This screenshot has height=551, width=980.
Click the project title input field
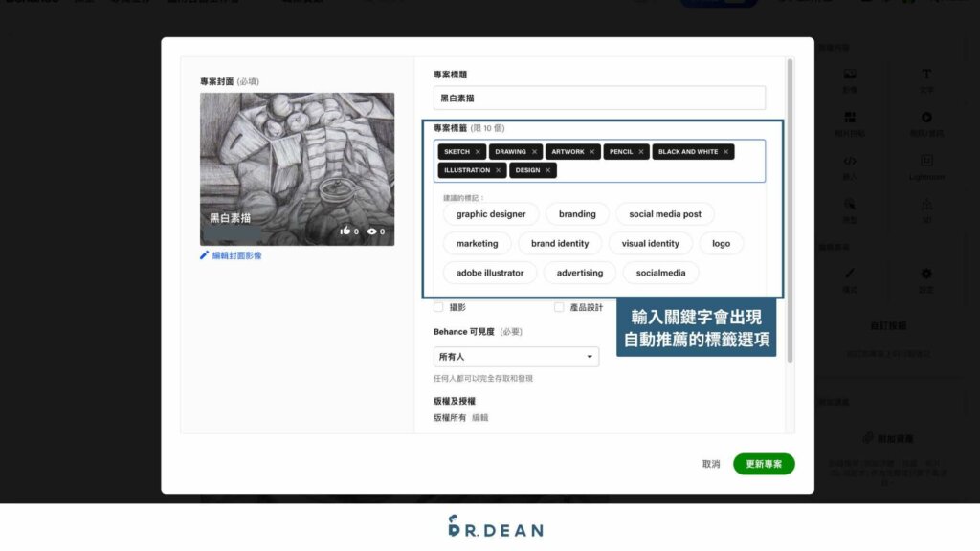pyautogui.click(x=599, y=98)
